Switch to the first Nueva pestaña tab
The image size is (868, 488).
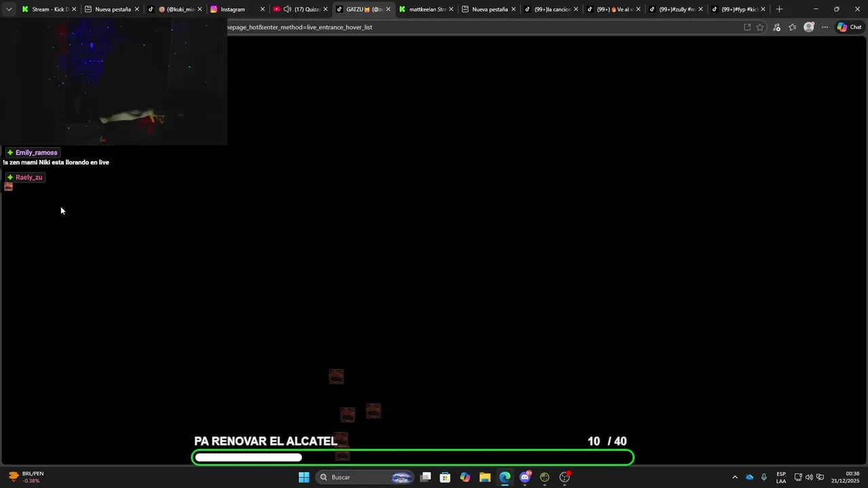(x=111, y=9)
